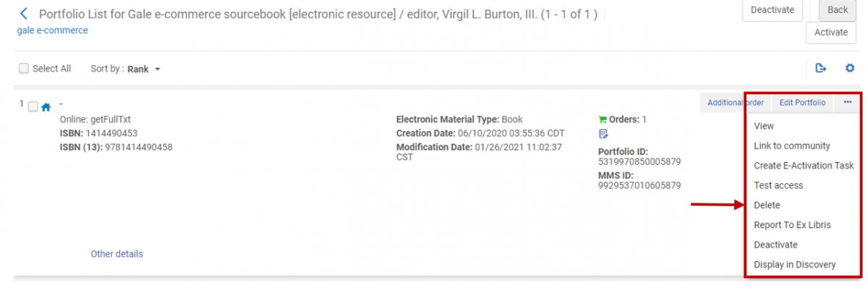Click the notes icon under Orders
868x283 pixels.
tap(603, 134)
